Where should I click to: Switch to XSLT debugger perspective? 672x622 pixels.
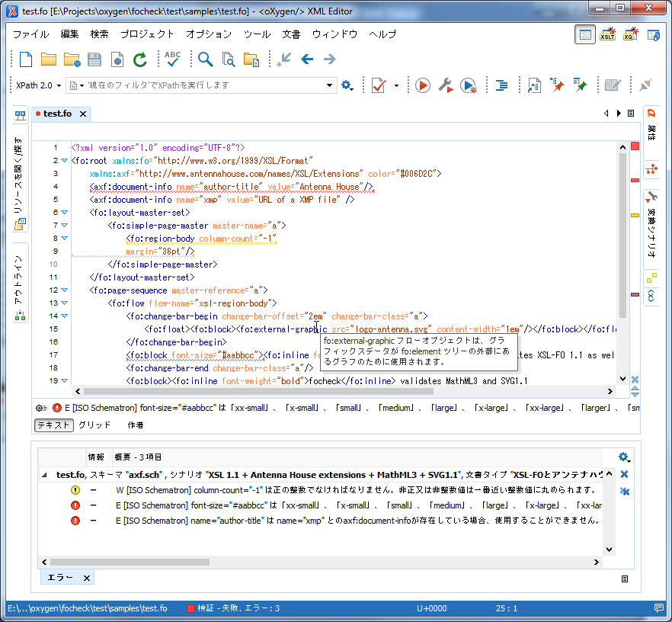[608, 34]
